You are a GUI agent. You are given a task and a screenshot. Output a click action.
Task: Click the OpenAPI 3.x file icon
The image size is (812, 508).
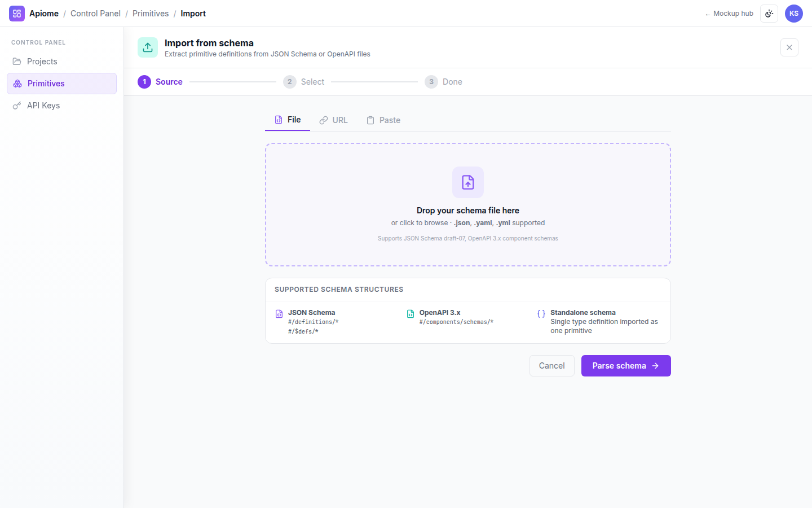411,314
